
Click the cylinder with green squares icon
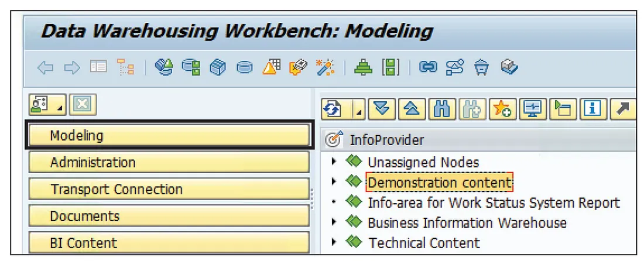191,67
